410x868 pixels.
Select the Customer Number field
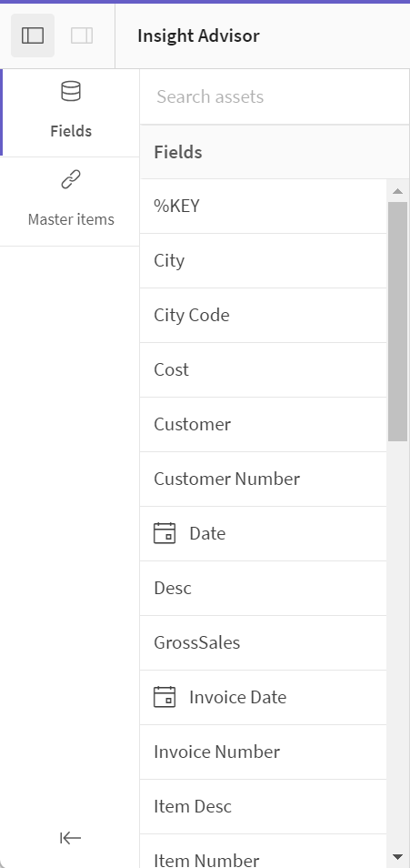tap(264, 479)
